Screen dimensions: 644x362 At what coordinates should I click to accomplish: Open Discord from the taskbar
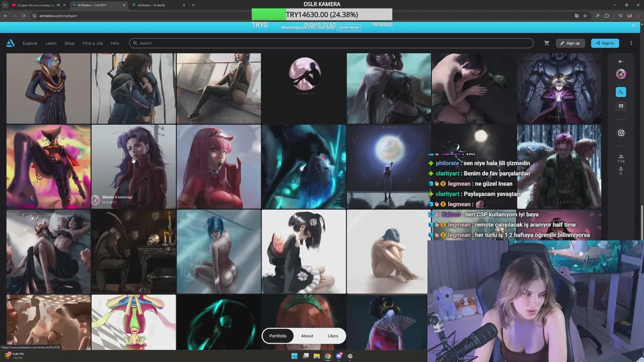pyautogui.click(x=339, y=356)
